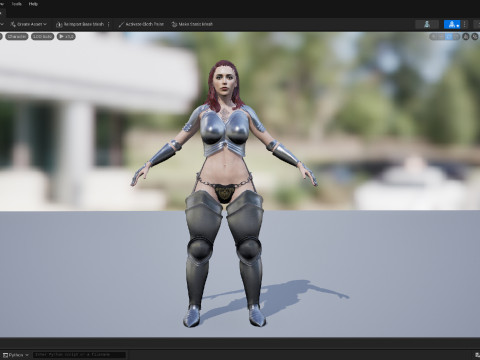This screenshot has height=360, width=480.
Task: Open Reimport Base Mesh options dots
Action: click(109, 24)
